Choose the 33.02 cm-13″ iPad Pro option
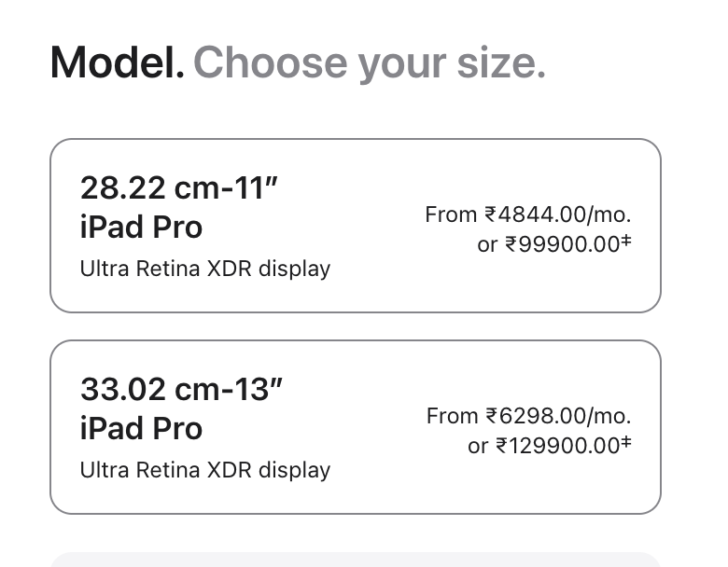 (355, 427)
